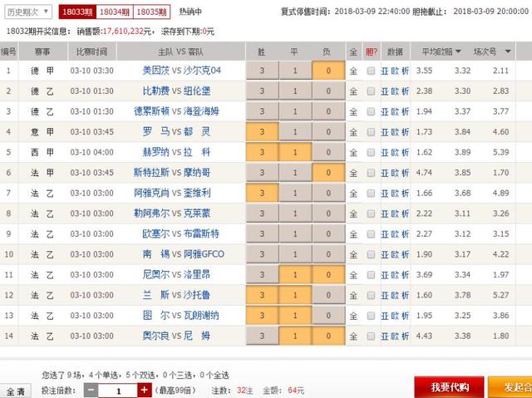Click odds value 5.39 in match 5

click(500, 152)
